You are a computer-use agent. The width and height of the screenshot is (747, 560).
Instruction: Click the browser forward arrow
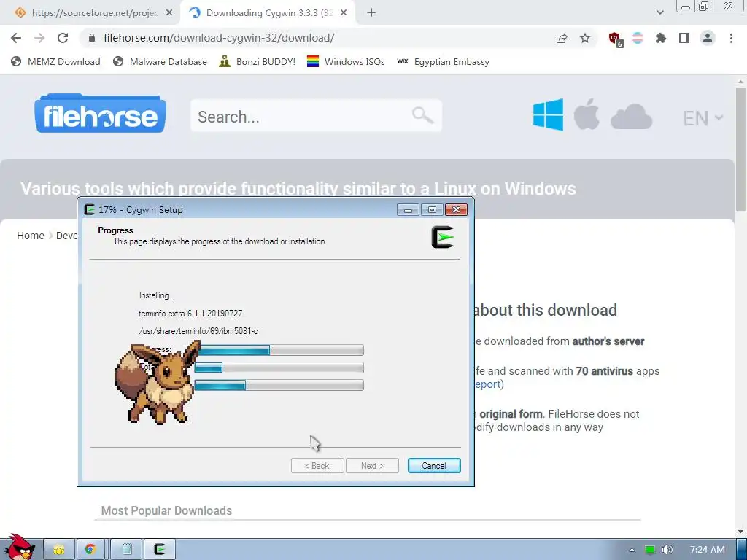39,38
